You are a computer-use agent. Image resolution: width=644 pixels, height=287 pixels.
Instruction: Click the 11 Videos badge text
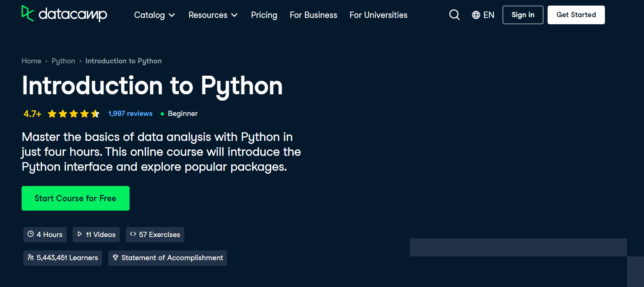[101, 234]
